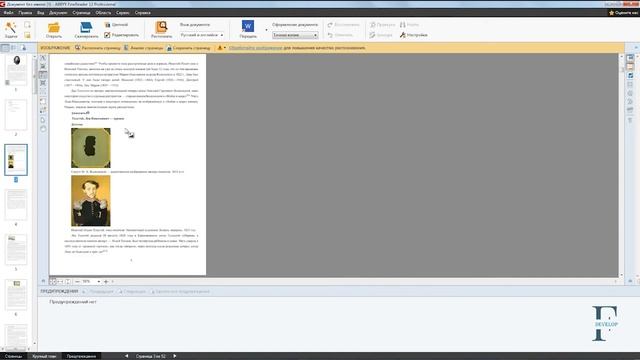Viewport: 640px width, 360px height.
Task: Select page 6 thumbnail
Action: (x=16, y=294)
